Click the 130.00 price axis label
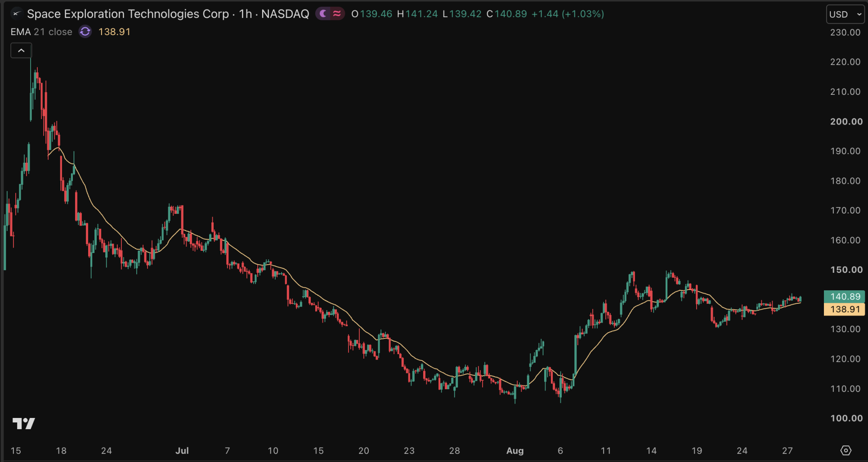This screenshot has height=462, width=868. click(x=845, y=329)
